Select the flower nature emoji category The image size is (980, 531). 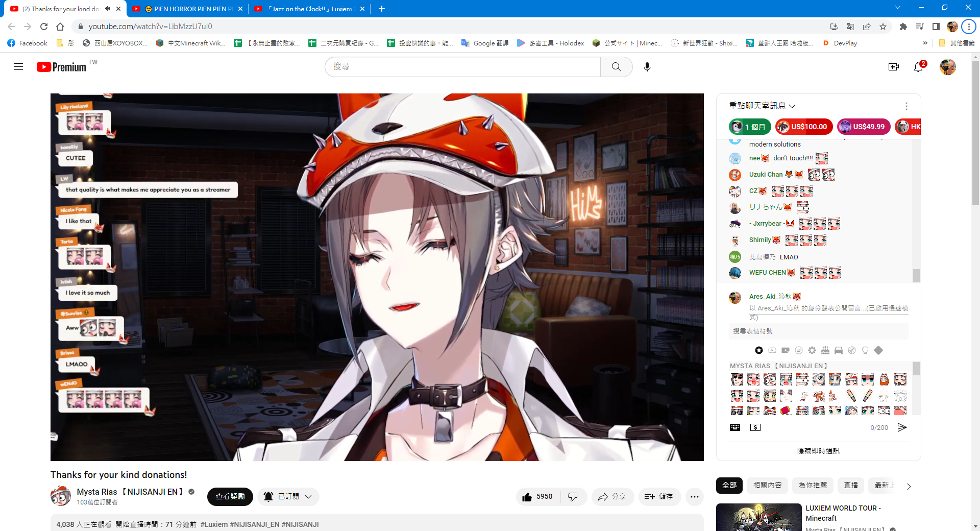tap(812, 350)
